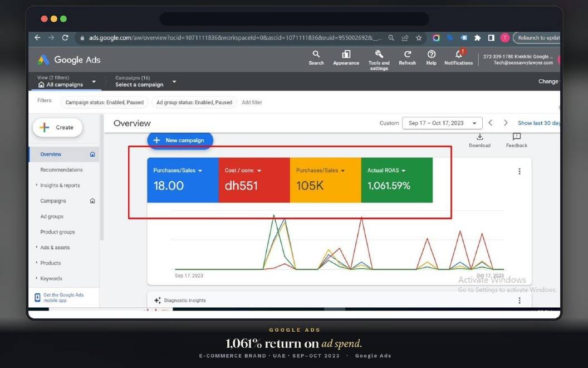Open Diagnostic insights three-dot menu
Viewport: 588px width, 368px height.
click(x=520, y=301)
